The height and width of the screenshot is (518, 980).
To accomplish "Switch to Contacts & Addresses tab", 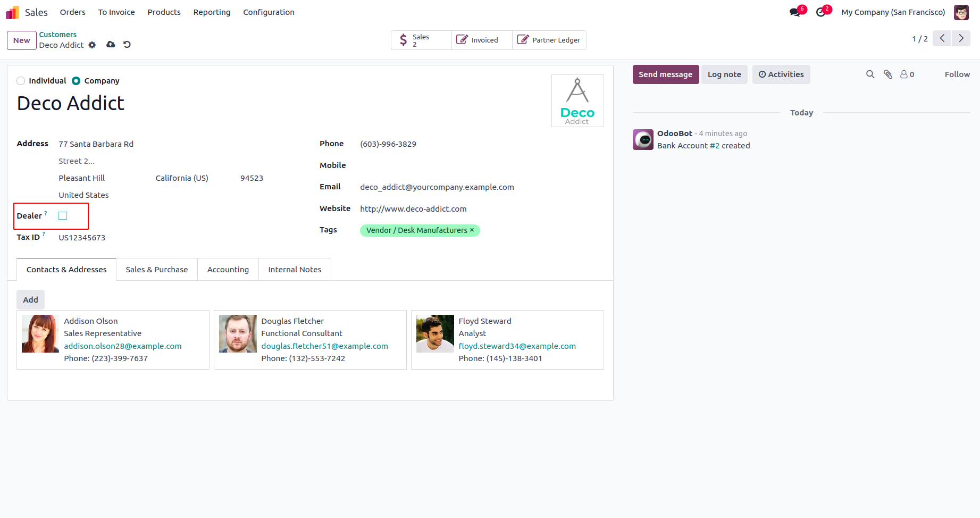I will (x=66, y=270).
